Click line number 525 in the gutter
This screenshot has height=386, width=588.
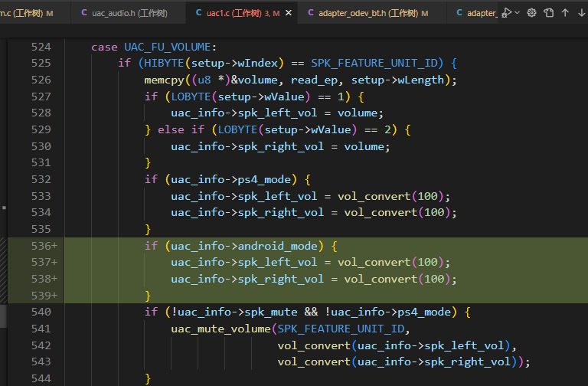(41, 63)
